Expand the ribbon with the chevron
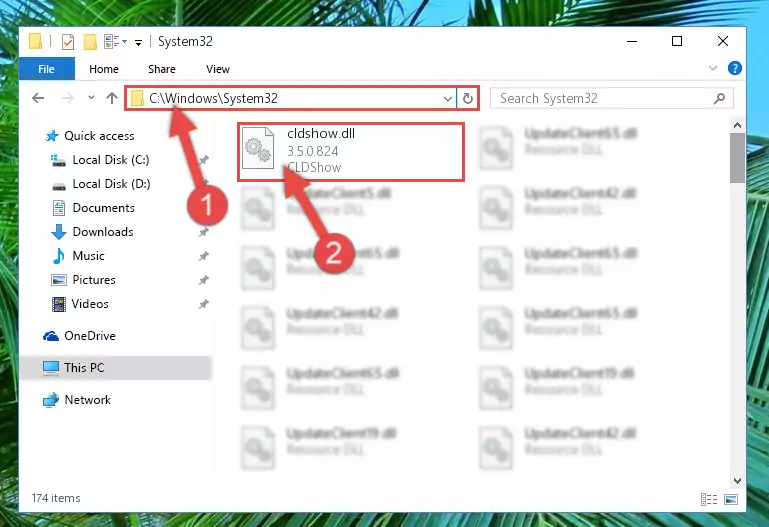769x527 pixels. [x=713, y=68]
